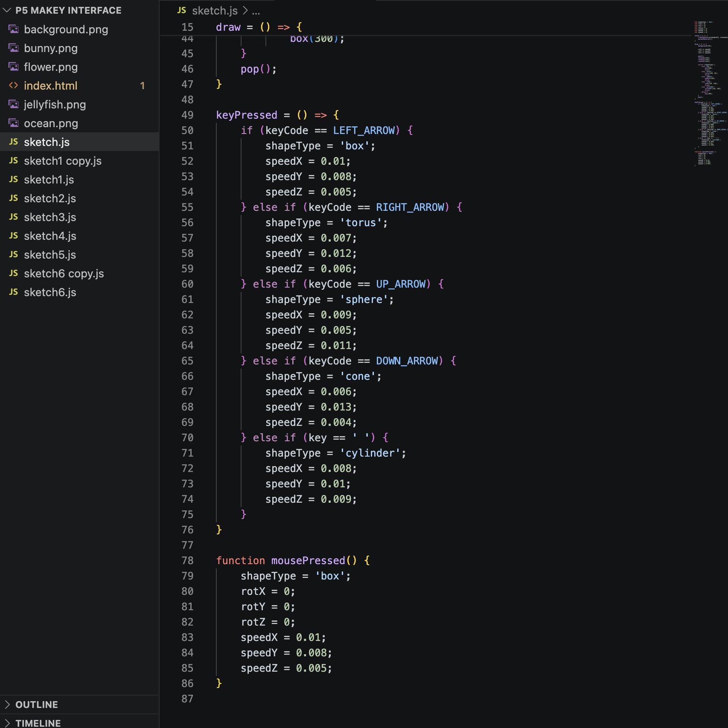This screenshot has width=728, height=728.
Task: Open flower.png from the explorer
Action: pyautogui.click(x=51, y=67)
